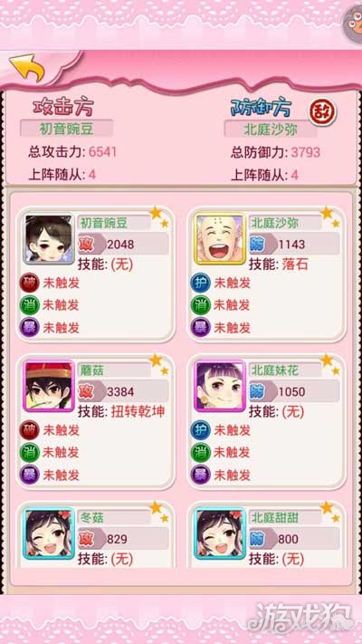Open 扭转乾坤 skill text on 蘑菇 card

138,411
